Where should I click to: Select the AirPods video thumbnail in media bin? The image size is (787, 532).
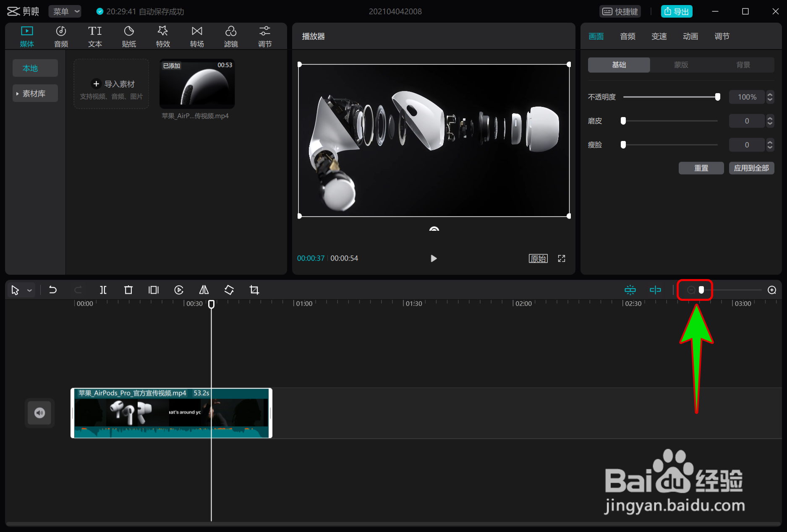tap(197, 84)
